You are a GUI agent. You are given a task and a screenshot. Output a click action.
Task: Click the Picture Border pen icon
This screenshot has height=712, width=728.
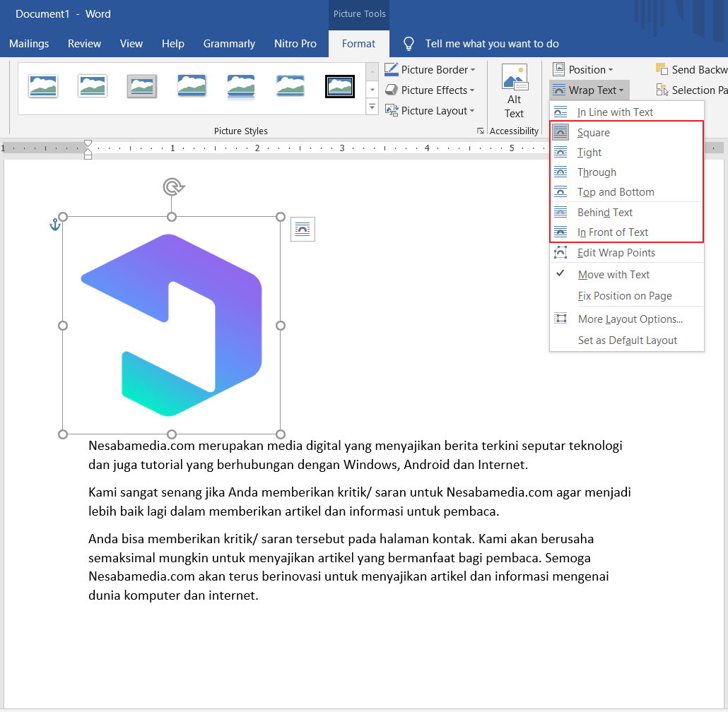[x=392, y=70]
